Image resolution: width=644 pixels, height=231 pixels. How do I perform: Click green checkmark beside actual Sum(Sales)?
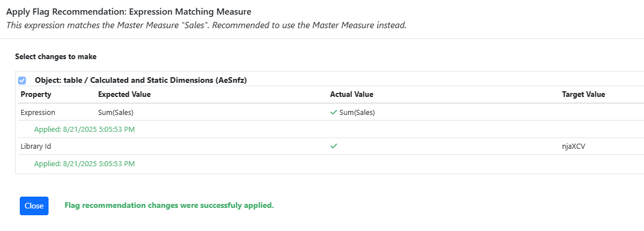point(334,112)
